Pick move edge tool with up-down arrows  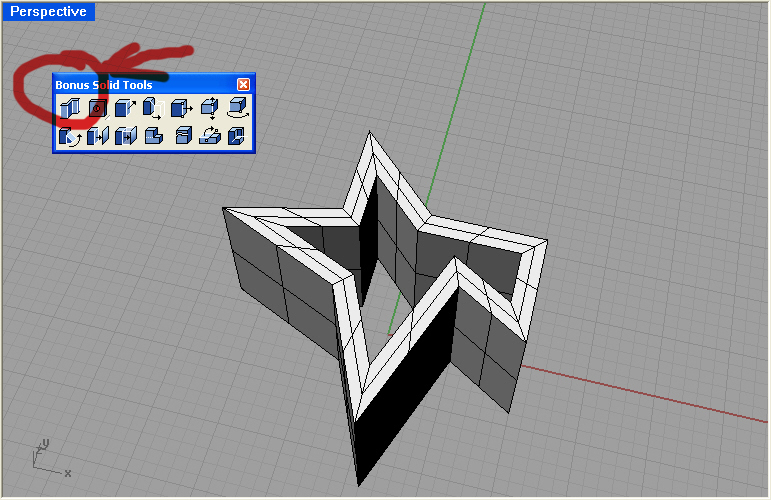coord(209,108)
